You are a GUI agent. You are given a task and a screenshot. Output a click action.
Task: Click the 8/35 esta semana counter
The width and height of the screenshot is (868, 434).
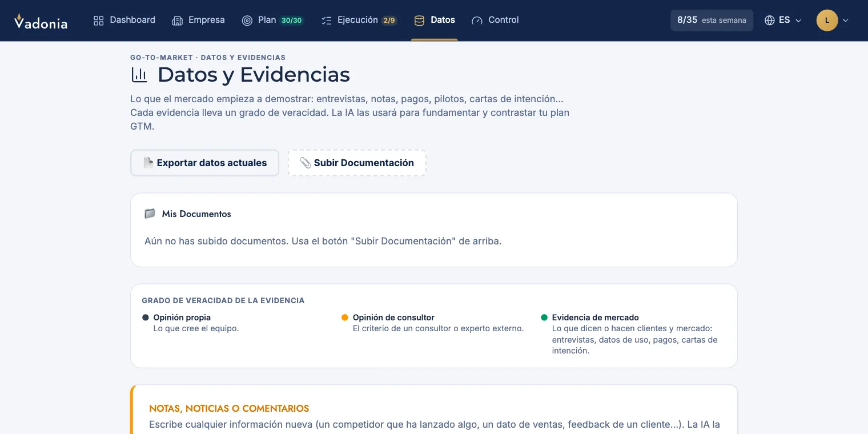click(x=712, y=20)
